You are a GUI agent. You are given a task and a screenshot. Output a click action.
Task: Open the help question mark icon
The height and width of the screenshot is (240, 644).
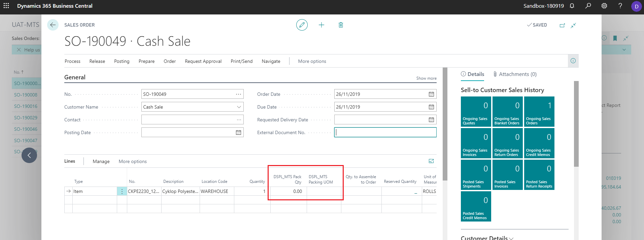point(620,6)
